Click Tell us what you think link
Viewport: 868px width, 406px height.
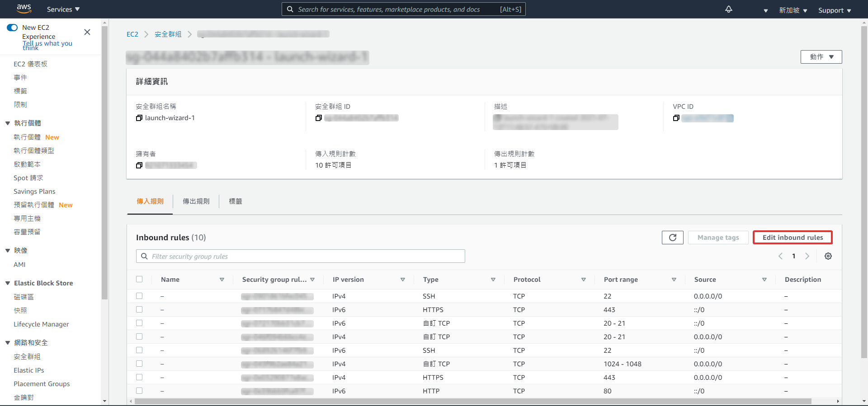(47, 45)
